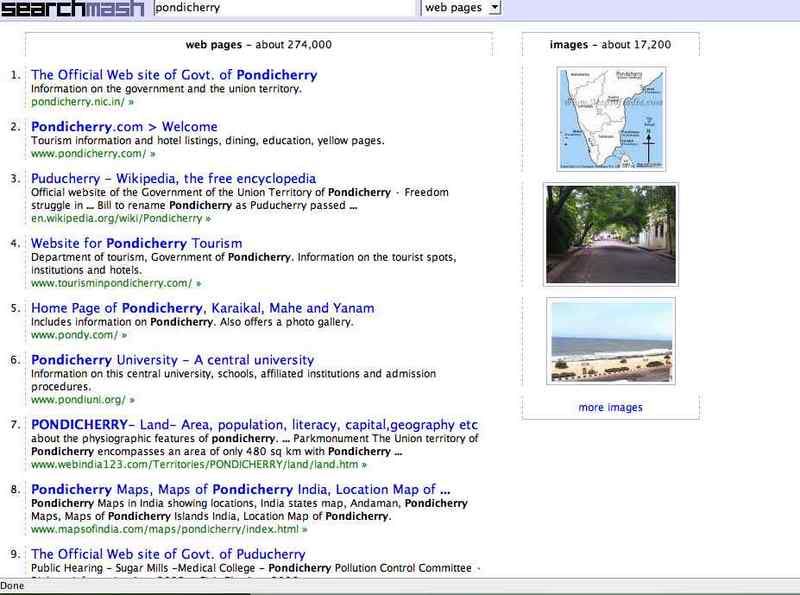Image resolution: width=800 pixels, height=595 pixels.
Task: Click 'Tourism information and hotel listings' snippet
Action: [208, 141]
